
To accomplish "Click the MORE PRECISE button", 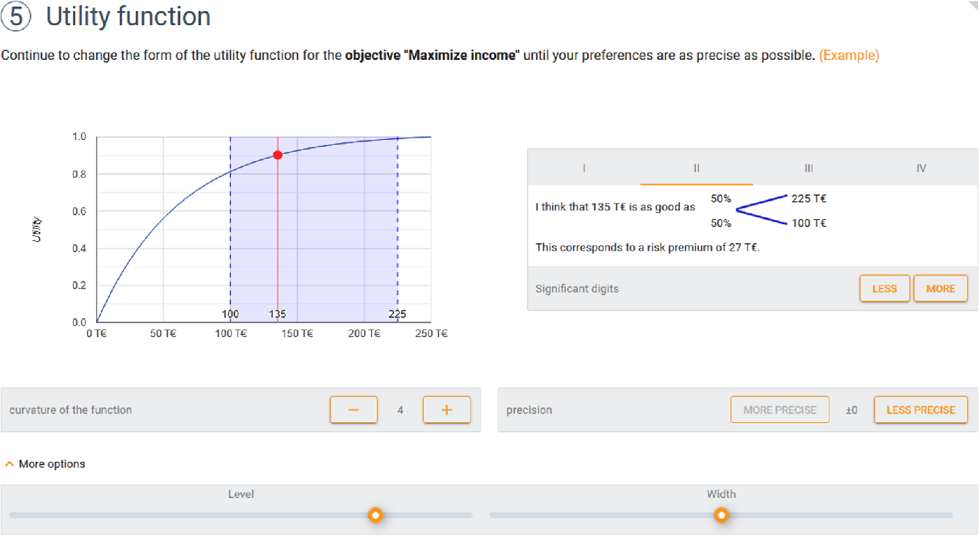I will 780,410.
